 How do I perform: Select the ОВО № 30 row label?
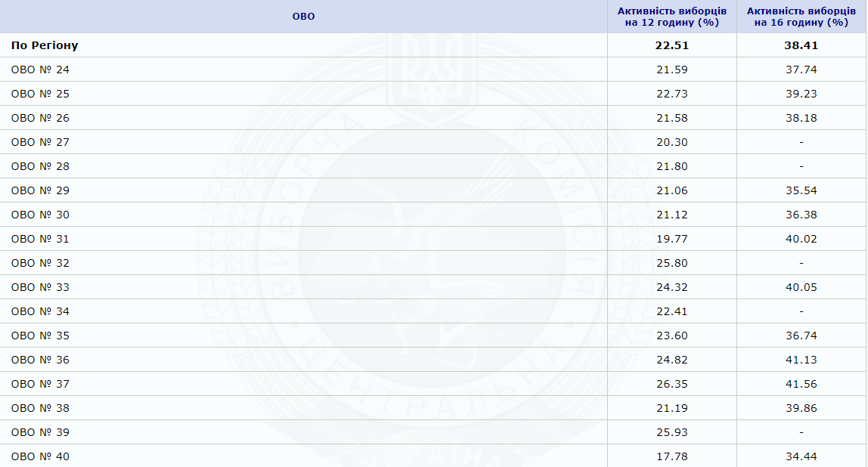click(40, 215)
